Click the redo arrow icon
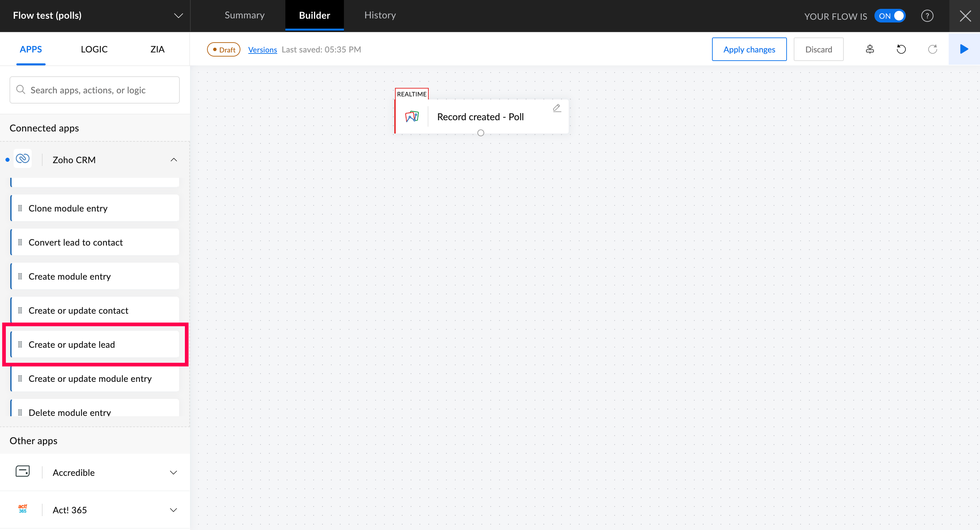Viewport: 980px width, 530px height. point(932,49)
